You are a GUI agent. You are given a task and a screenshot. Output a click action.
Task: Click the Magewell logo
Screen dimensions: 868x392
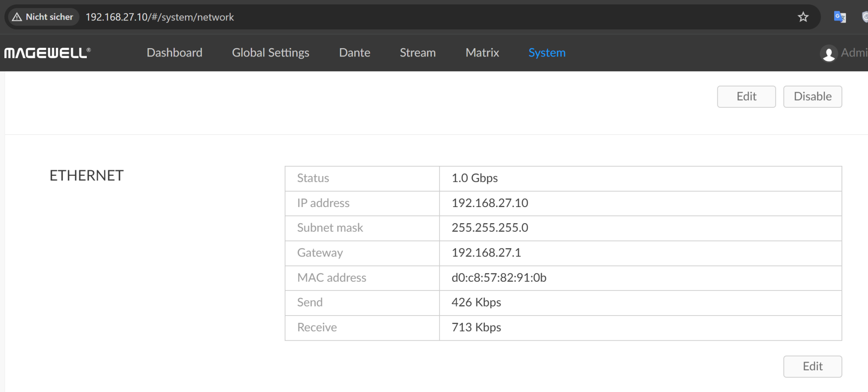pyautogui.click(x=47, y=53)
